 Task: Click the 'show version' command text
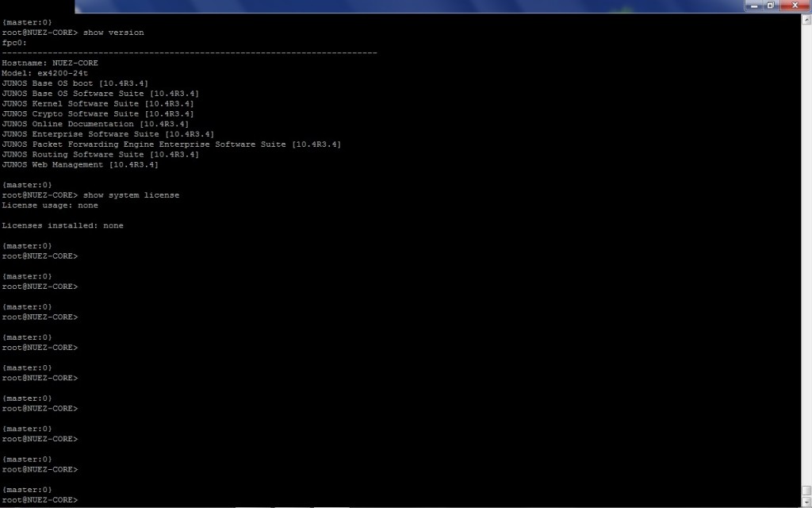point(113,32)
